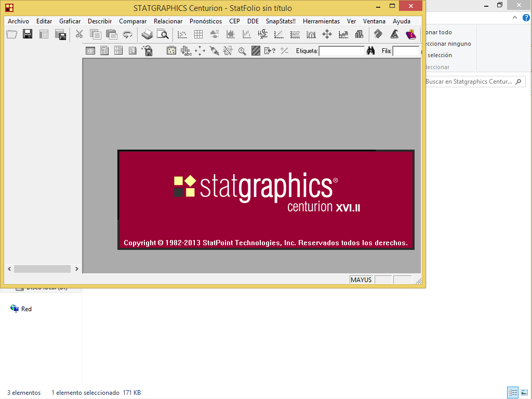The width and height of the screenshot is (532, 399).
Task: Click 'Buscar en Statgraphics Centur...' search box in Explorer
Action: [475, 82]
